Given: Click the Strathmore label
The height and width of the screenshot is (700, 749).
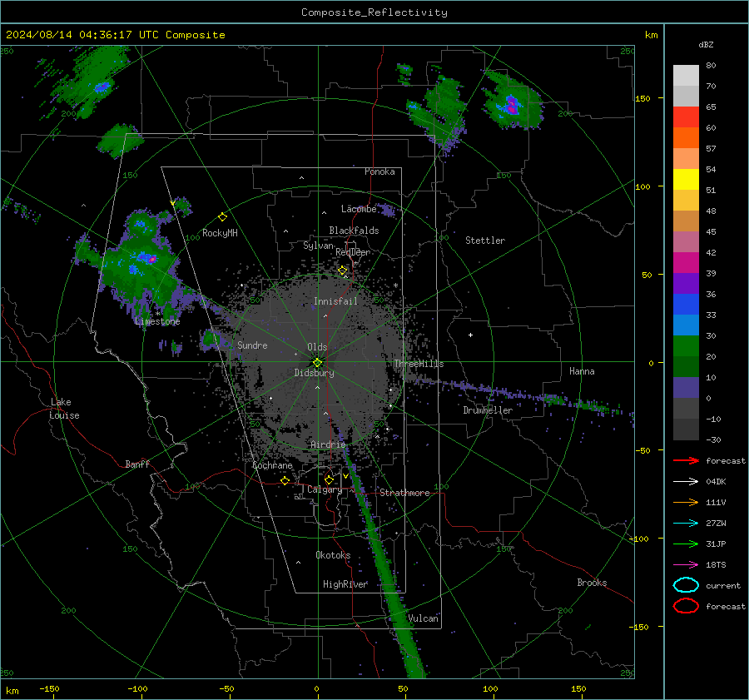Looking at the screenshot, I should (404, 493).
